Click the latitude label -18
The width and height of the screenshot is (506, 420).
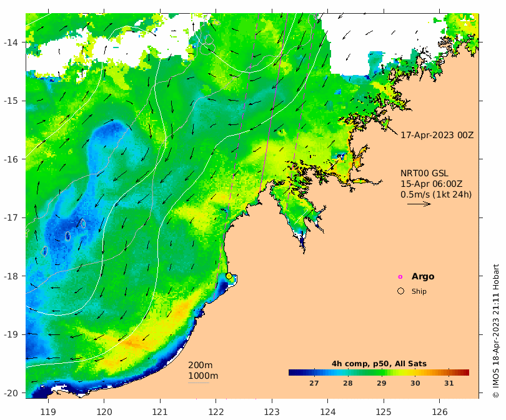11,276
